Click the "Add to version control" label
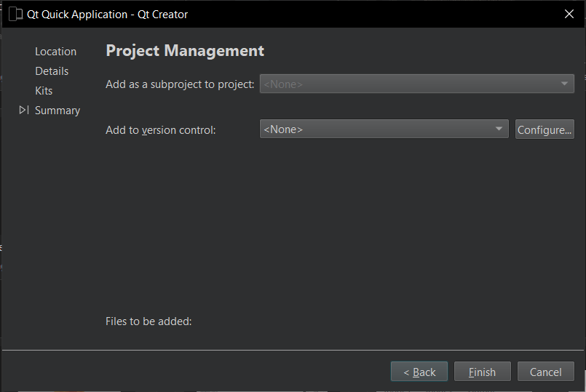This screenshot has width=586, height=392. [x=161, y=130]
